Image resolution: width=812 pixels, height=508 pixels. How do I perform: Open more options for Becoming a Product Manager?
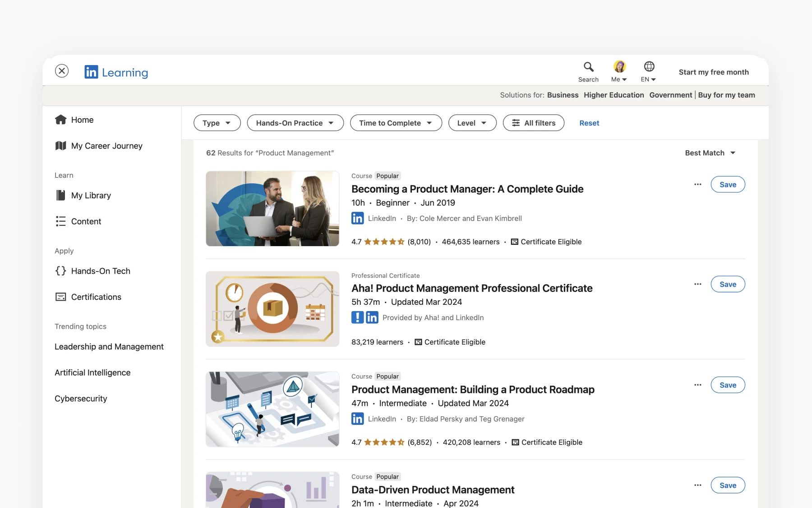point(698,184)
